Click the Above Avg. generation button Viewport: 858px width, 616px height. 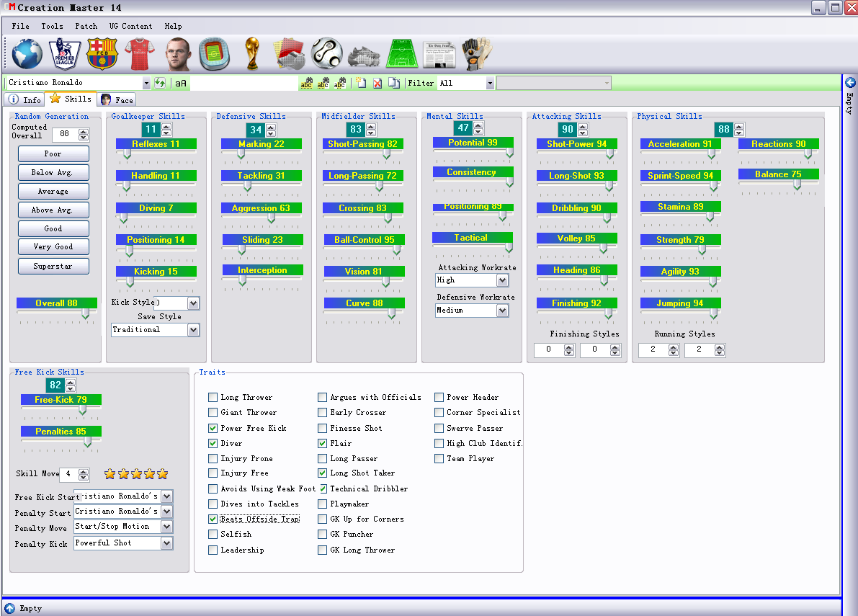tap(53, 210)
